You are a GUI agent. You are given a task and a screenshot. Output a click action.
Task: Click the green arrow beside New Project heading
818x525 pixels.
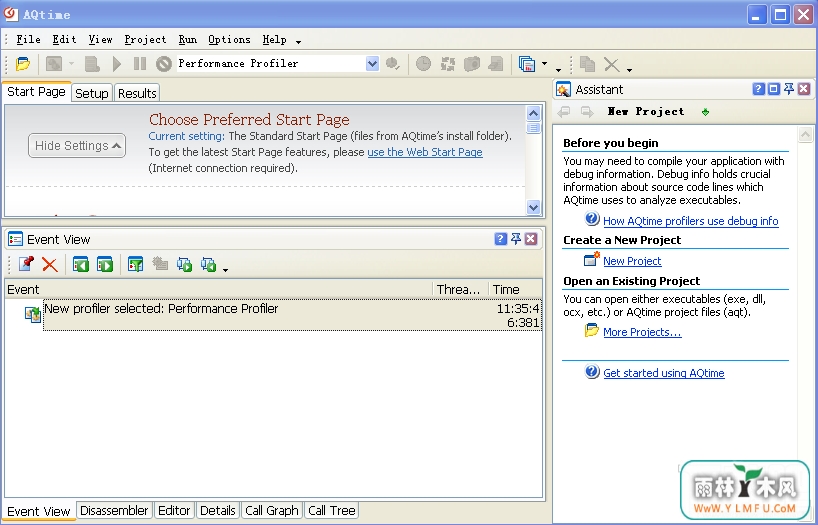point(705,112)
